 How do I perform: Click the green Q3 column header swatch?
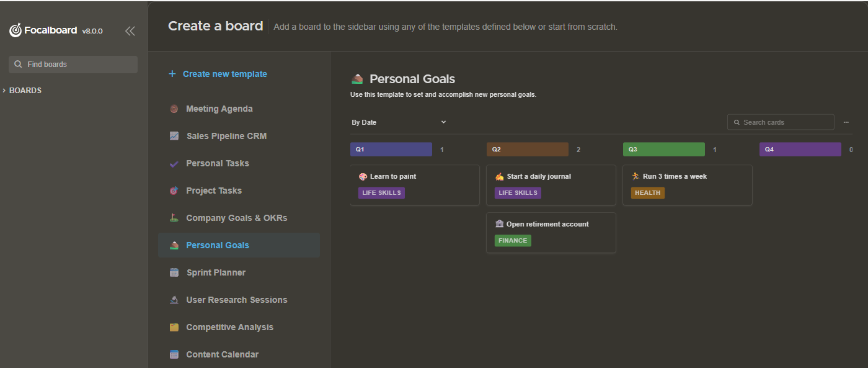coord(663,149)
